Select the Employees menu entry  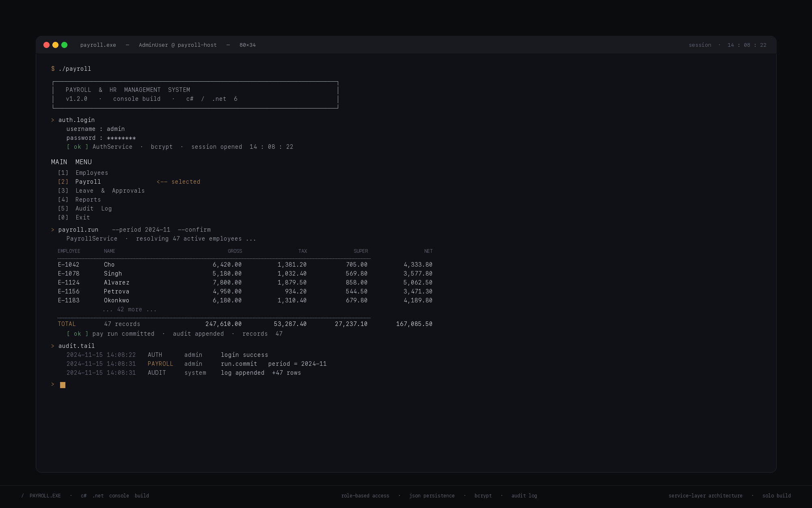coord(83,173)
